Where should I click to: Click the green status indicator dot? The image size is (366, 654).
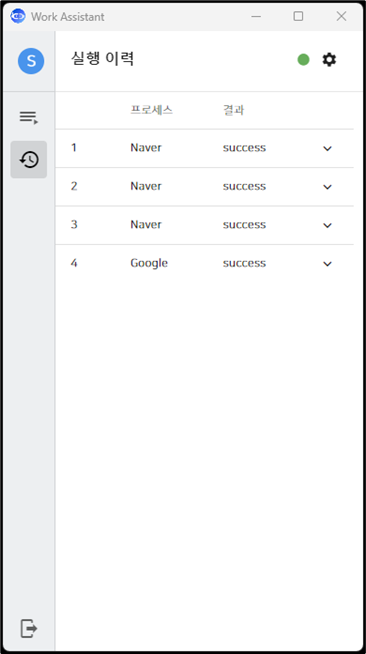click(x=303, y=60)
